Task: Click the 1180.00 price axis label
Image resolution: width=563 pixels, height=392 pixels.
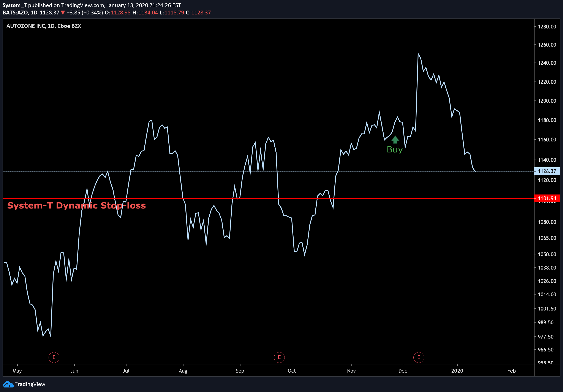Action: click(547, 120)
